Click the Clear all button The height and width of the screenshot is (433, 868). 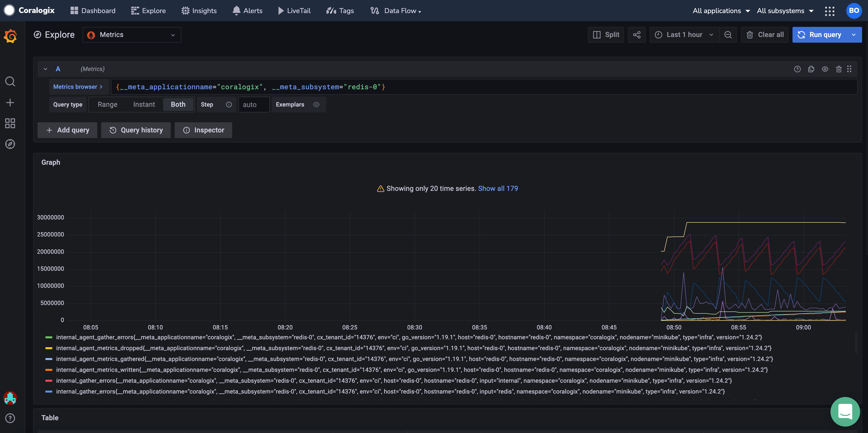[x=764, y=35]
